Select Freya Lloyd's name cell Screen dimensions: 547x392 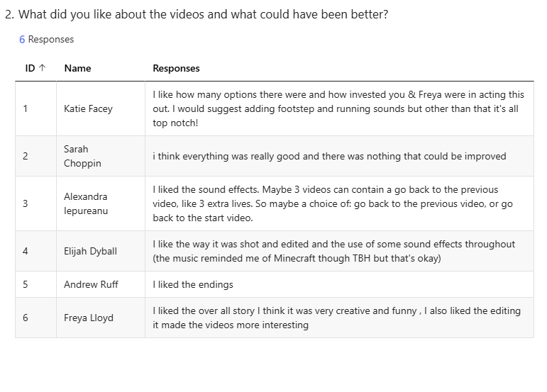click(x=101, y=318)
